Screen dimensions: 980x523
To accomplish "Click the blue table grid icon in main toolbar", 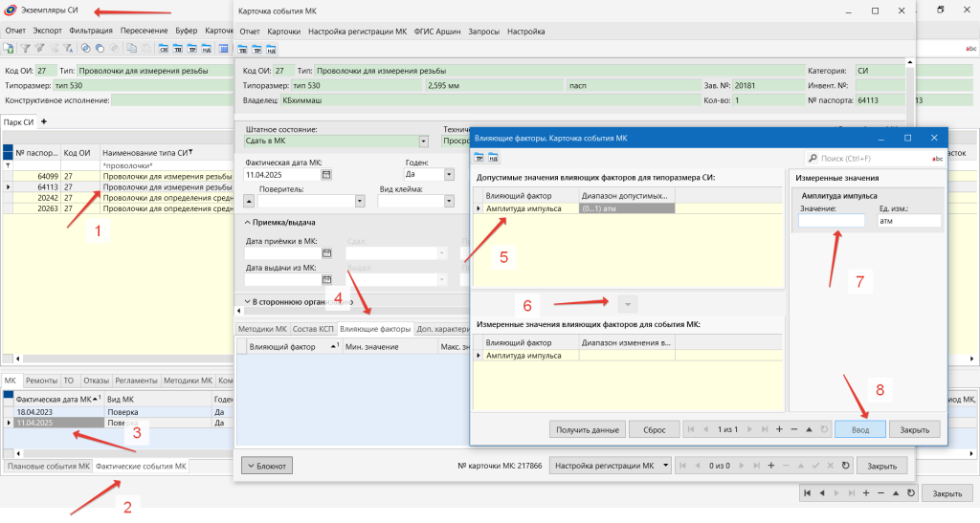I will point(223,48).
